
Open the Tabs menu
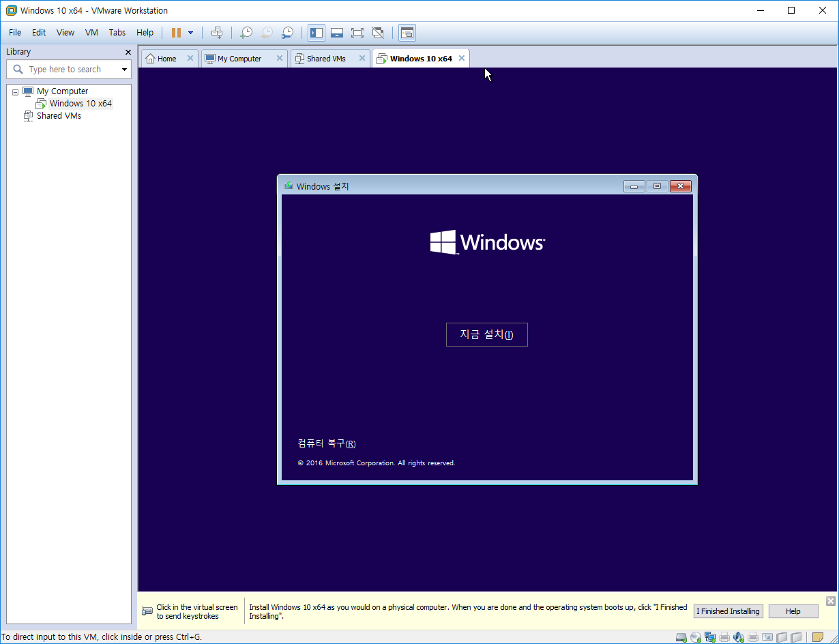[117, 32]
